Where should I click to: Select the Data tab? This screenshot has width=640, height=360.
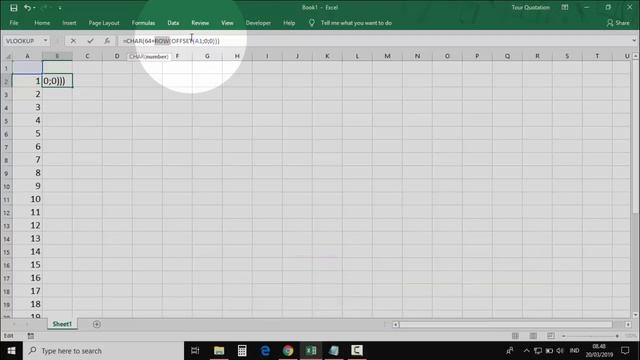(x=173, y=23)
